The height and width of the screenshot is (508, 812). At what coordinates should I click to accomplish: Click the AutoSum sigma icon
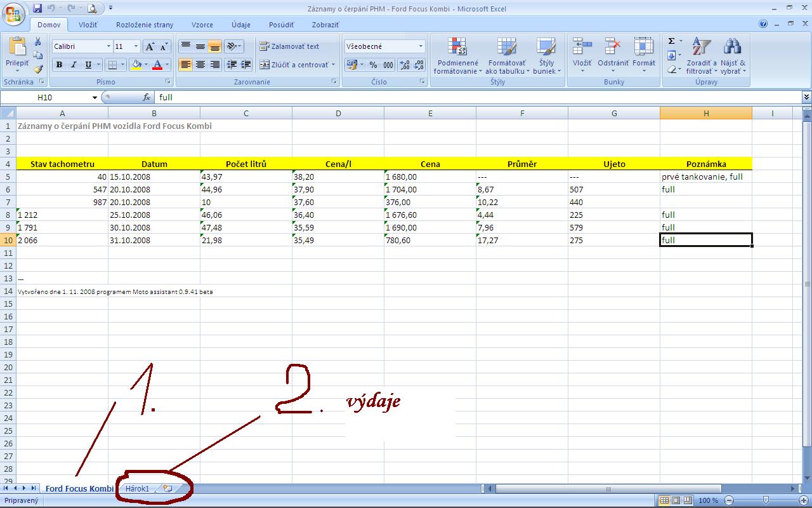[672, 41]
